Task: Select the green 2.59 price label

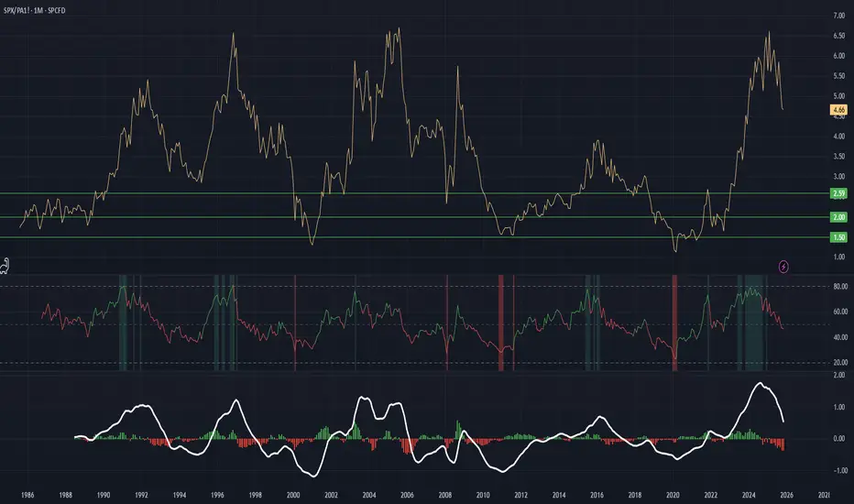Action: point(838,193)
